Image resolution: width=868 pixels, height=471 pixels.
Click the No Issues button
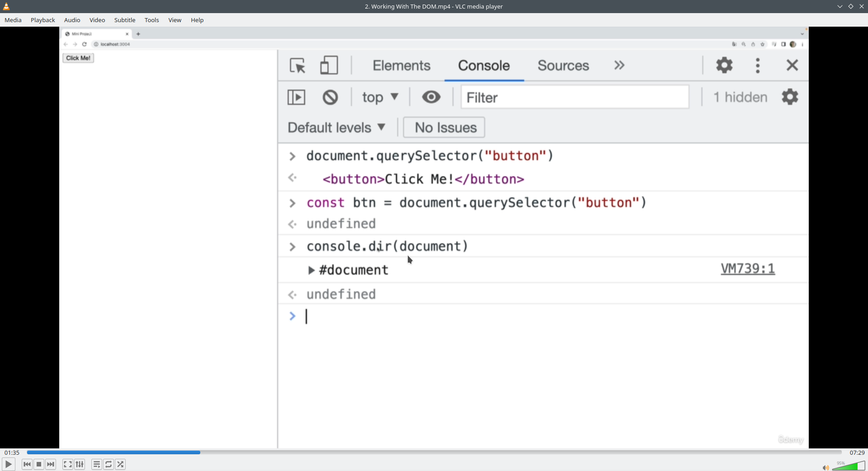444,127
